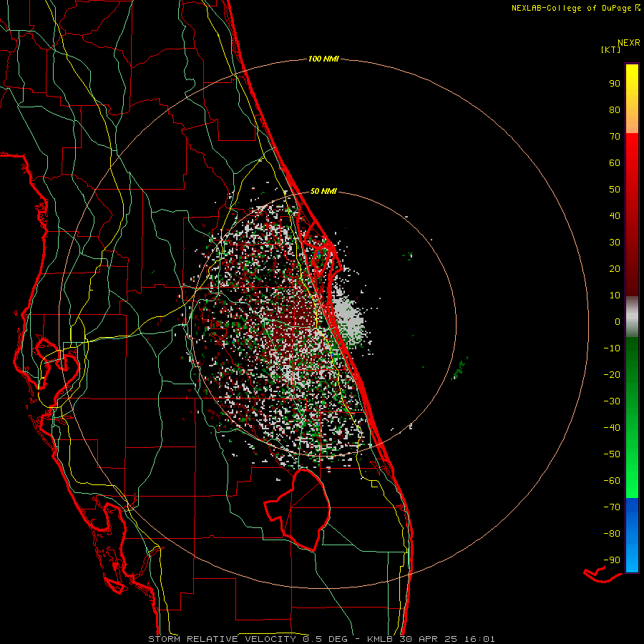644x644 pixels.
Task: Click the -40 value on velocity scale
Action: coord(612,428)
